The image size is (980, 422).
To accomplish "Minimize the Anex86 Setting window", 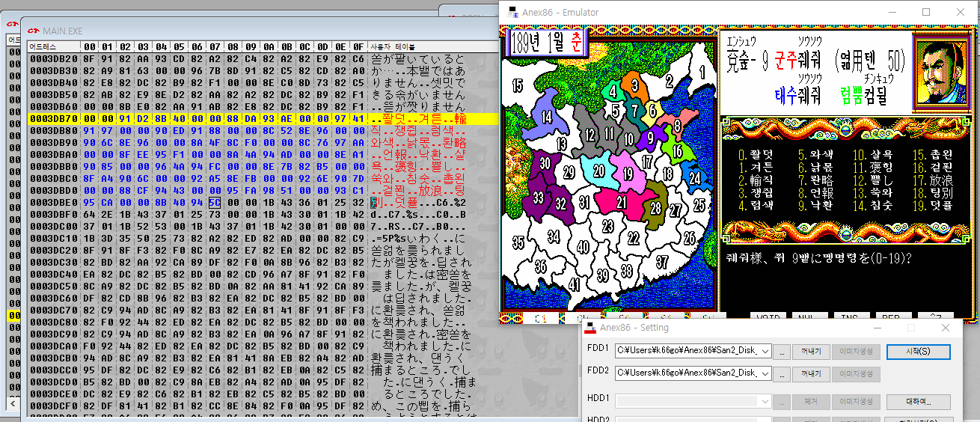I will click(x=878, y=328).
